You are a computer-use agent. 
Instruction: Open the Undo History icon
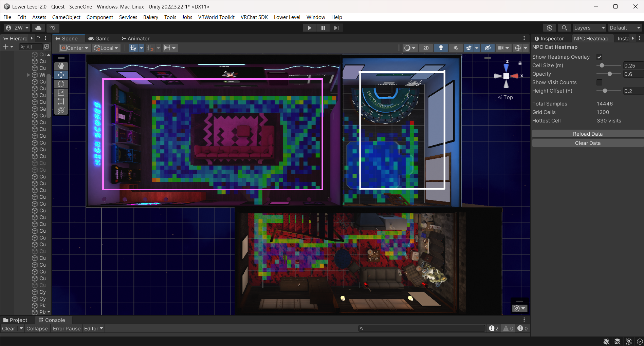coord(549,28)
